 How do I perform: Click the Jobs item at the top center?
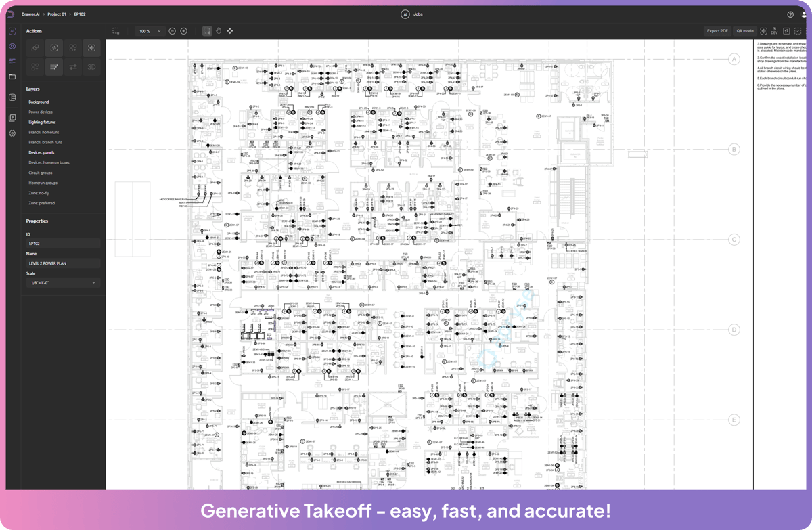point(418,14)
